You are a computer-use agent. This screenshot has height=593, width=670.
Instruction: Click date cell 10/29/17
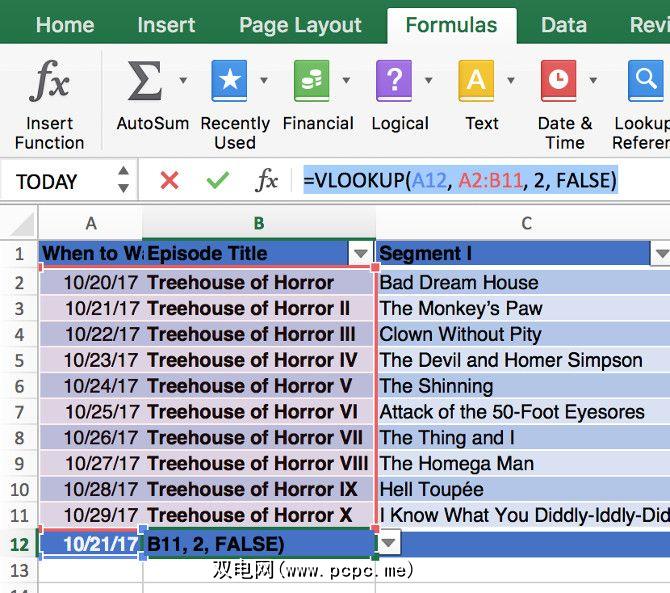point(91,515)
